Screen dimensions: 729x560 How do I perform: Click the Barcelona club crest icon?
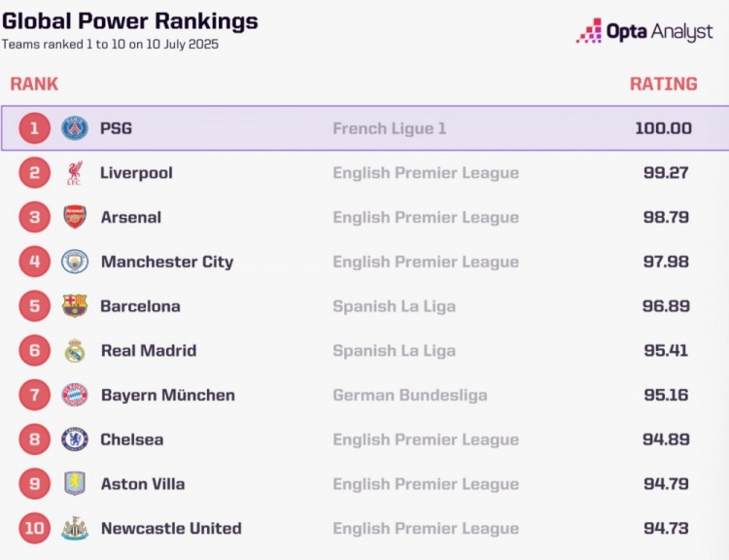click(75, 306)
